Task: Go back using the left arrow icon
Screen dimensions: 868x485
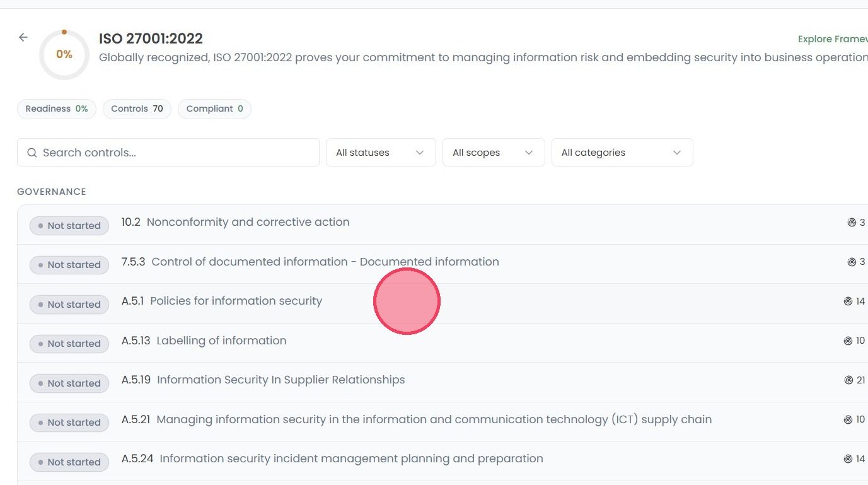Action: coord(23,38)
